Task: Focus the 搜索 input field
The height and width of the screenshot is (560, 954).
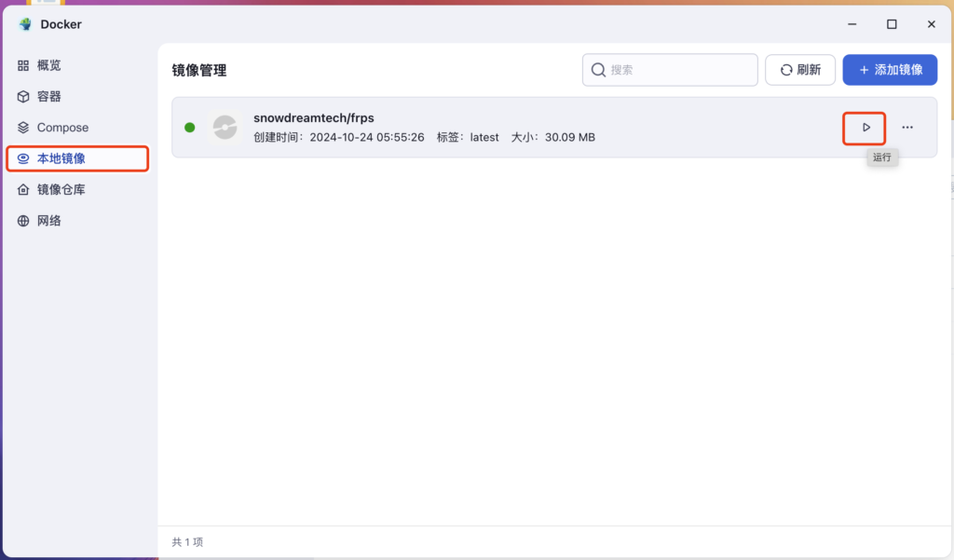Action: click(x=670, y=70)
